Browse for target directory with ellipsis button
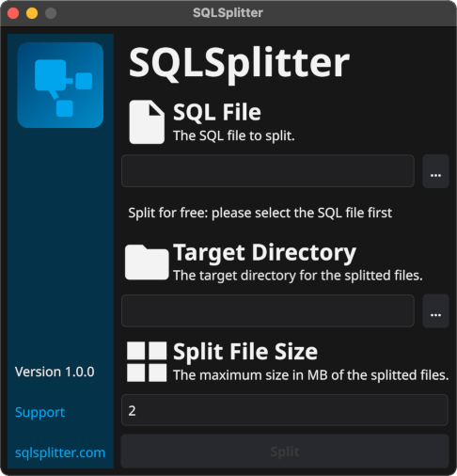 coord(435,311)
